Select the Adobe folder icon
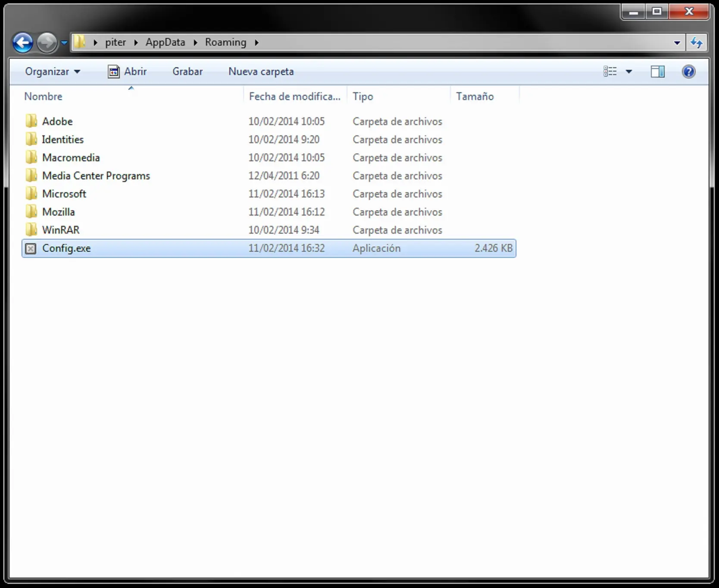 click(x=31, y=121)
